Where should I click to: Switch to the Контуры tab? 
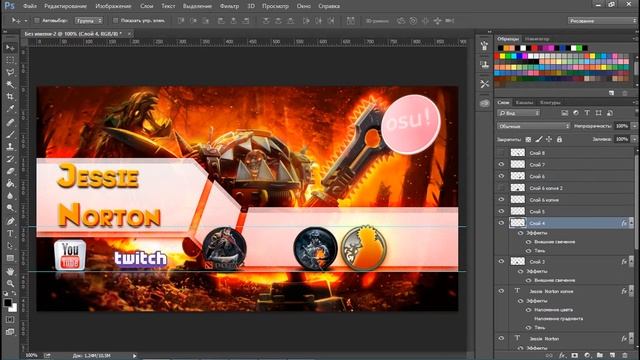coord(550,102)
